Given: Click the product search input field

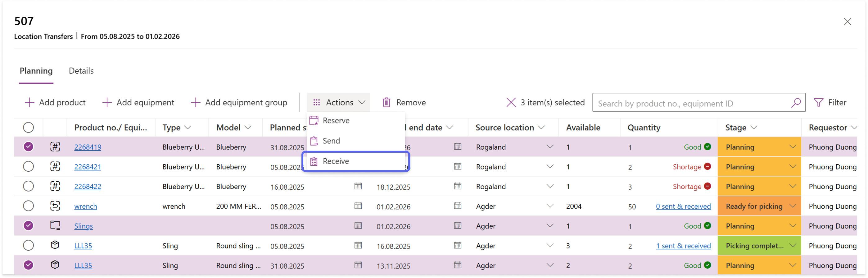Looking at the screenshot, I should click(x=691, y=103).
